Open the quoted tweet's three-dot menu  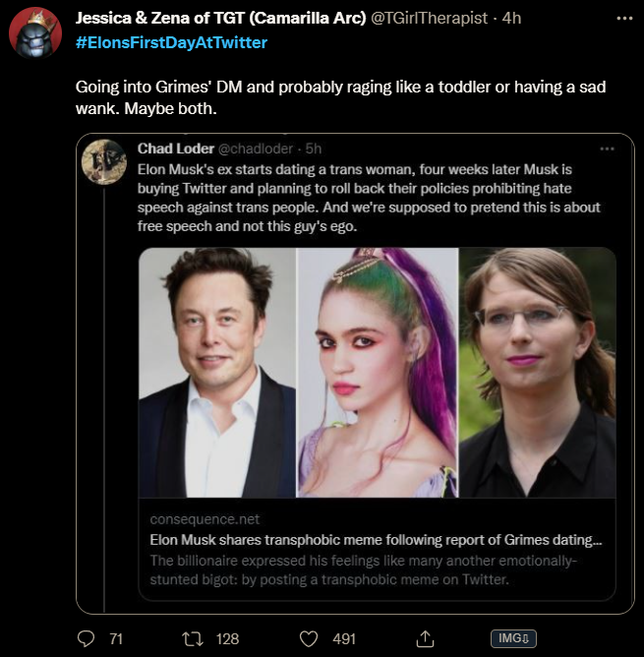point(607,149)
